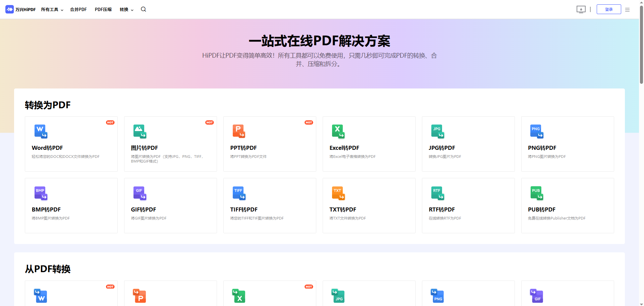The height and width of the screenshot is (306, 644).
Task: Open the TIFF转PDF converter
Action: coord(239,193)
